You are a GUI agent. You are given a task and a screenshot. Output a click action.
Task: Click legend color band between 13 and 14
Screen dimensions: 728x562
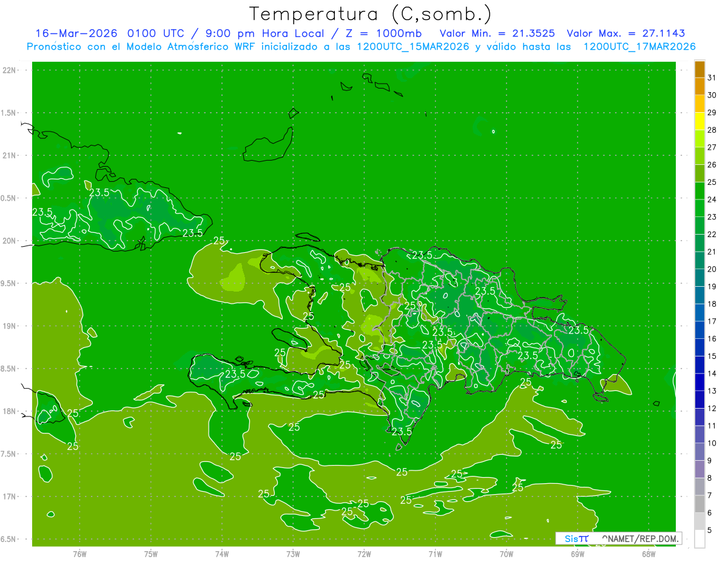tap(699, 383)
